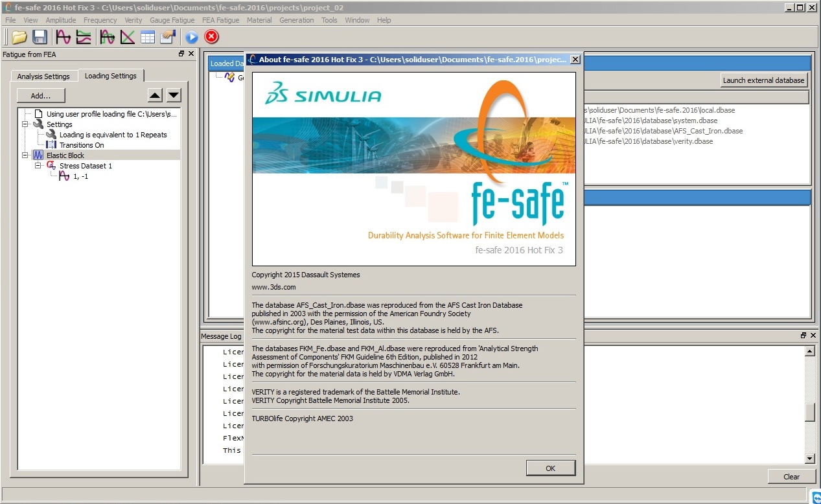
Task: Open the Generation menu
Action: [x=297, y=20]
